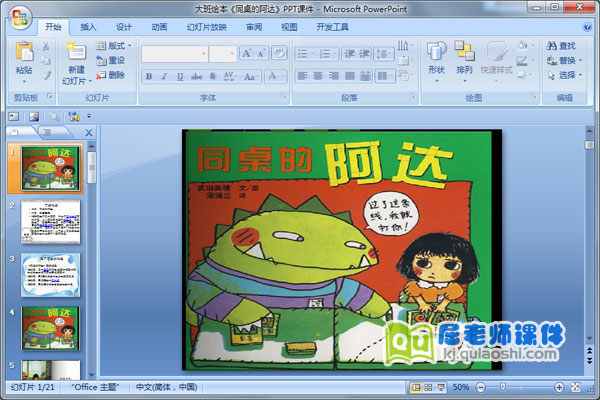Click the Increase List Level icon
The image size is (600, 400).
(x=364, y=54)
